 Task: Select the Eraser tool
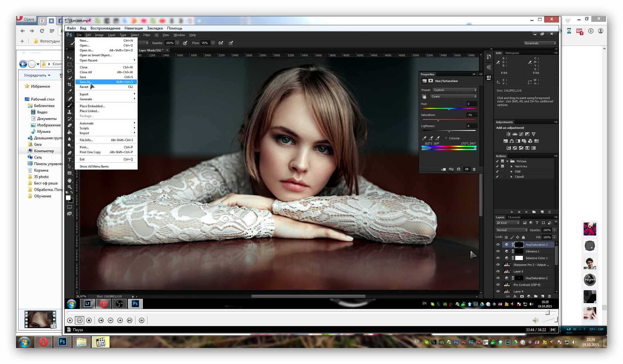[70, 125]
